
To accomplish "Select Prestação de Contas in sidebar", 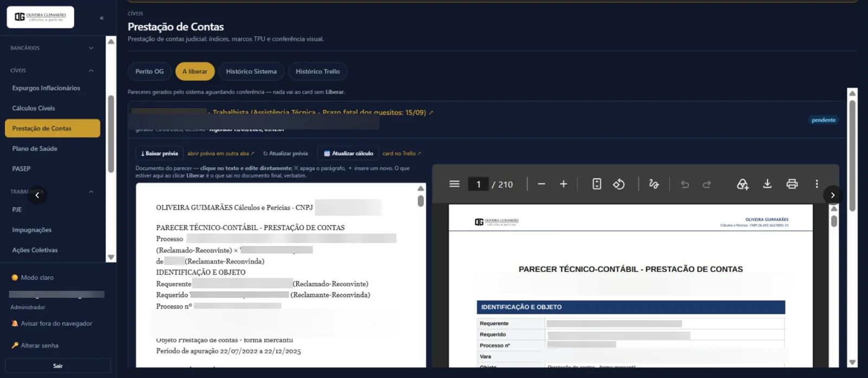I will 52,128.
